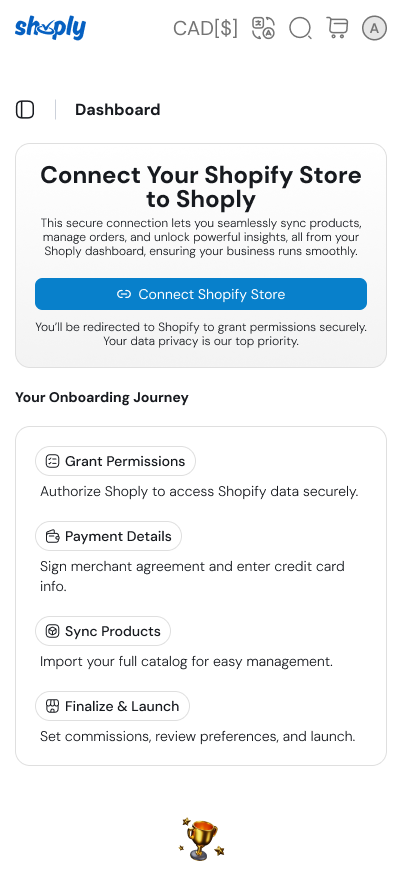This screenshot has width=402, height=874.
Task: Click the store icon in Finalize & Launch
Action: [x=52, y=706]
